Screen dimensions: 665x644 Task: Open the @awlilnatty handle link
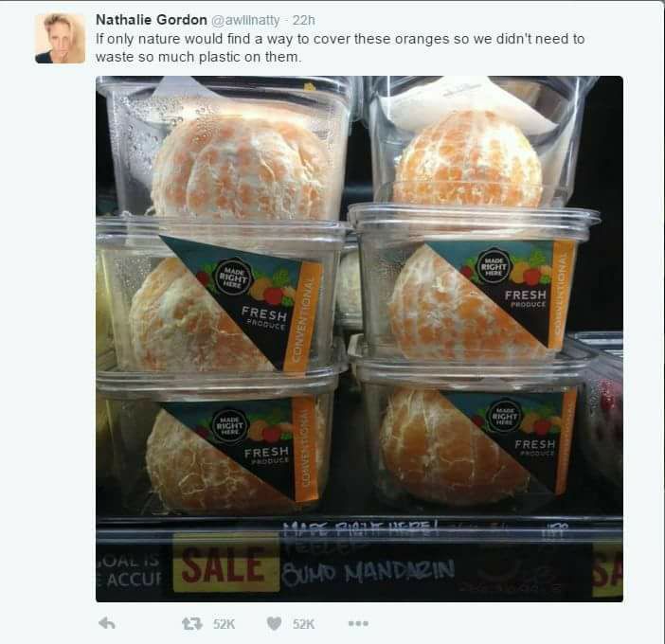click(x=245, y=20)
